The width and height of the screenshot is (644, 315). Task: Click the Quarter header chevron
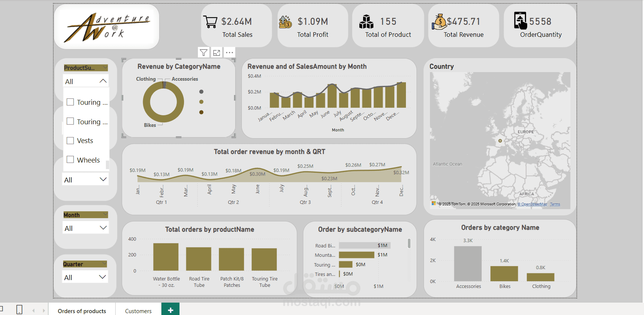click(104, 264)
